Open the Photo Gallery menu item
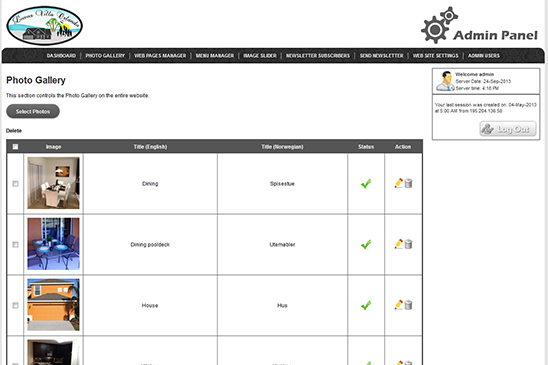This screenshot has width=548, height=365. point(105,56)
